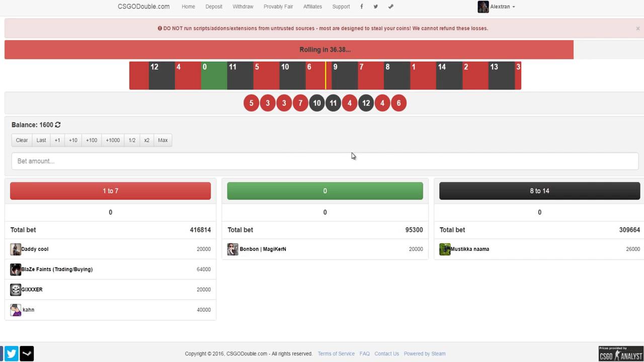
Task: Click the CSGO Analyst logo at bottom right
Action: (x=621, y=353)
